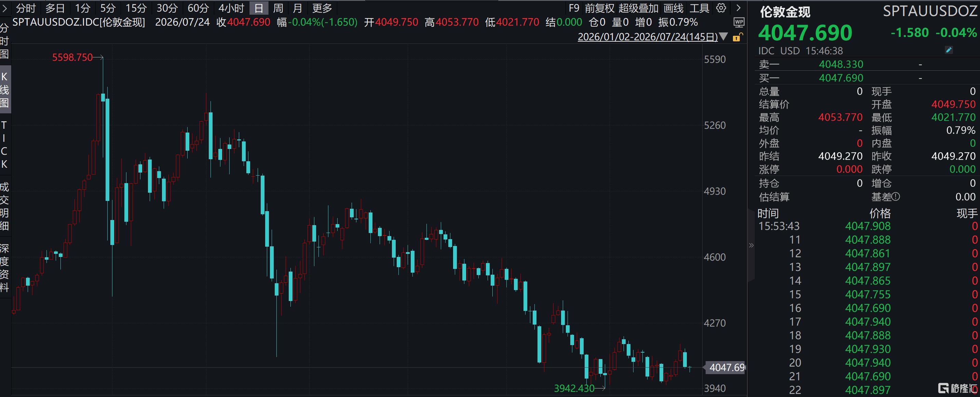Click SPTAUUSDOZ.IDC[伦敦金现] chart title
Screen dimensions: 980x397
coord(79,22)
